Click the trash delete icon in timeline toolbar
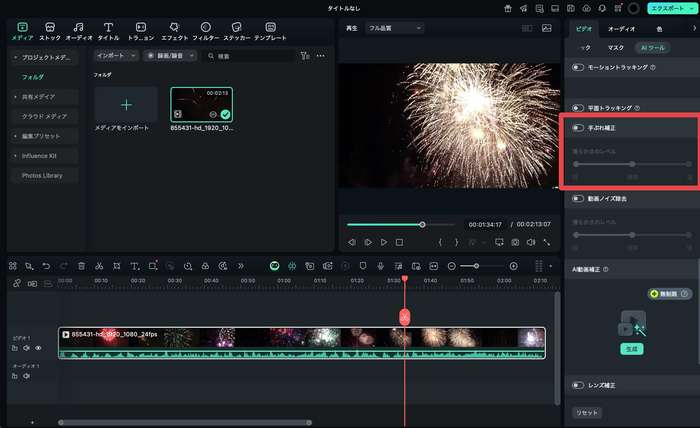700x428 pixels. click(x=81, y=266)
